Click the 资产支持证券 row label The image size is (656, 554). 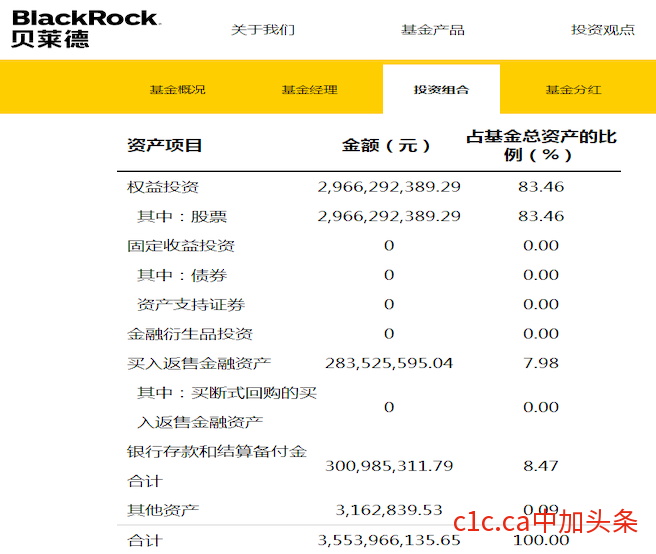coord(190,304)
